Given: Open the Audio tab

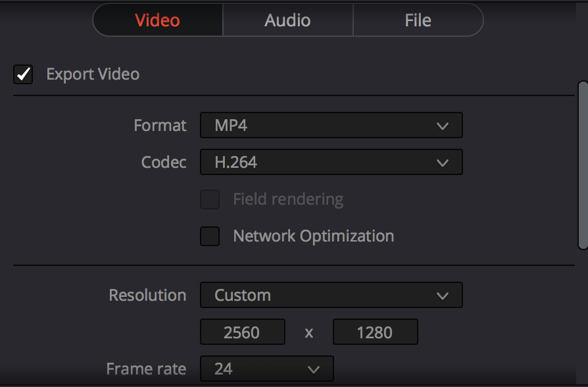Looking at the screenshot, I should (x=287, y=20).
